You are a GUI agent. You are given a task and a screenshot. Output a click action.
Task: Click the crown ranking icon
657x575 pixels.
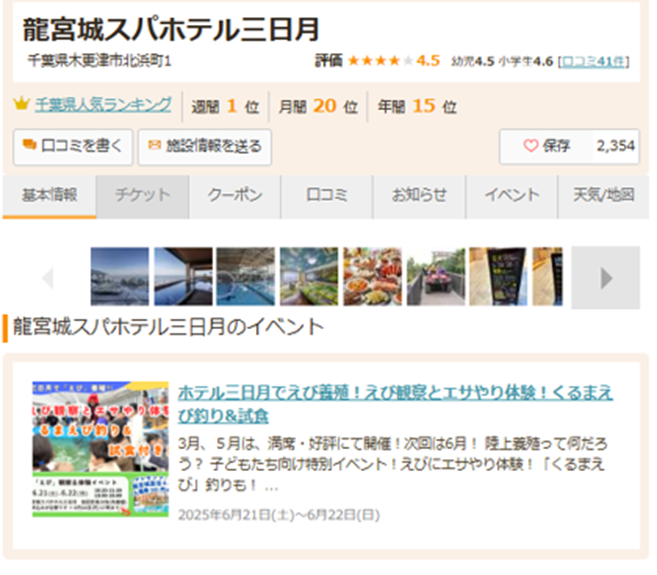coord(20,105)
